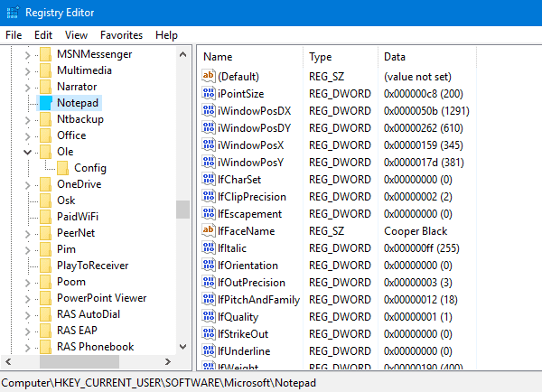Collapse the Ole registry key
Viewport: 542px width, 392px height.
(x=25, y=152)
